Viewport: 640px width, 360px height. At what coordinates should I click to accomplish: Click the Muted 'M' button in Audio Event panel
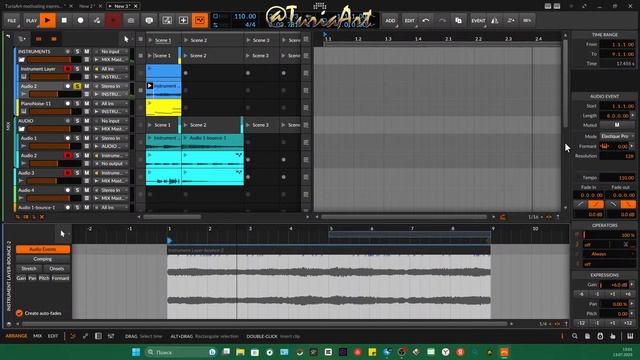617,125
